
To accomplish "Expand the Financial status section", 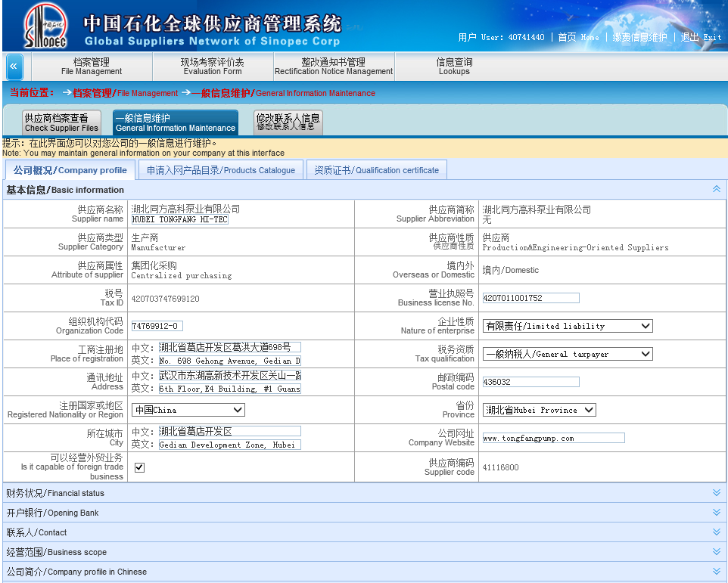I will coord(716,493).
